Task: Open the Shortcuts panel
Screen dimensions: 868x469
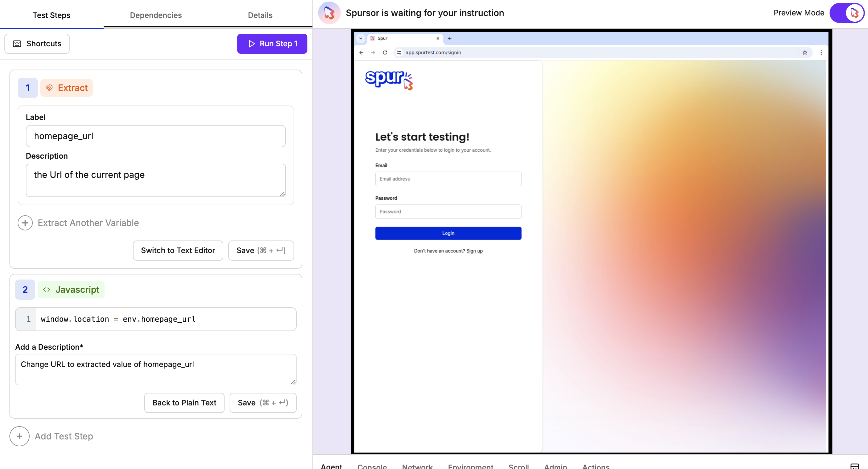Action: point(37,44)
